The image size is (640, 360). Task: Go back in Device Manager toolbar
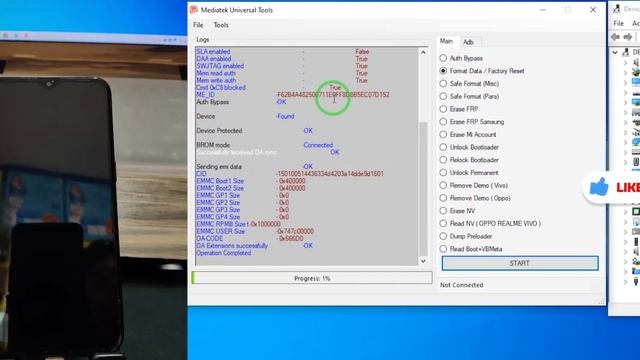[x=616, y=37]
